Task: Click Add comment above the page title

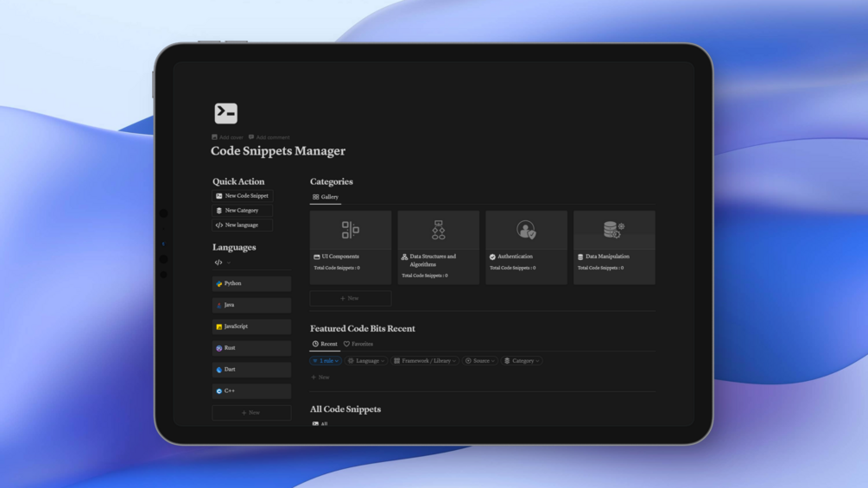Action: 269,137
